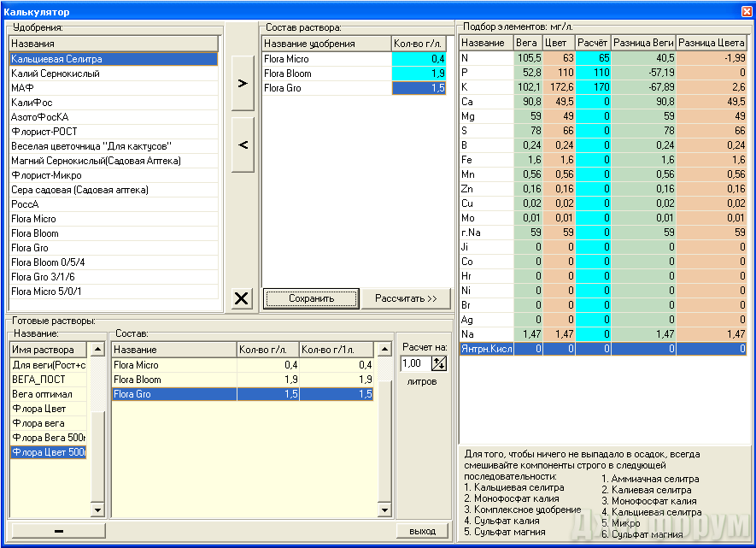Click the liters amount input field
Viewport: 756px width, 548px height.
414,363
